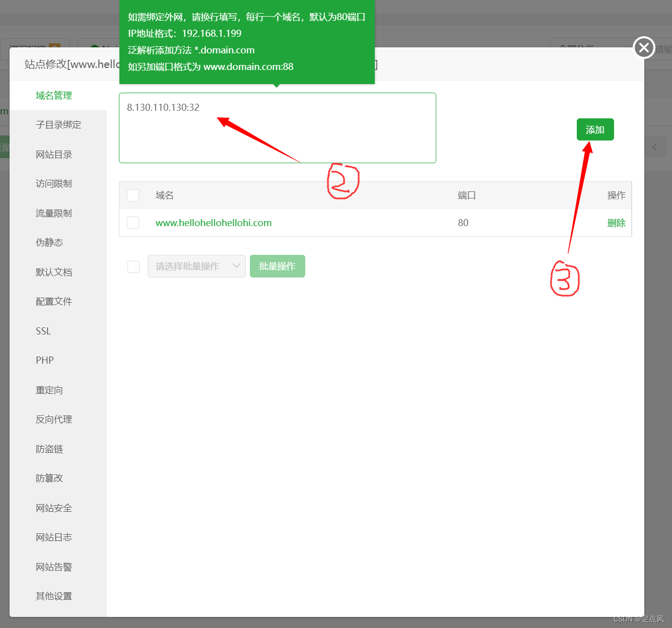672x628 pixels.
Task: Click the 域名 column header
Action: [165, 195]
